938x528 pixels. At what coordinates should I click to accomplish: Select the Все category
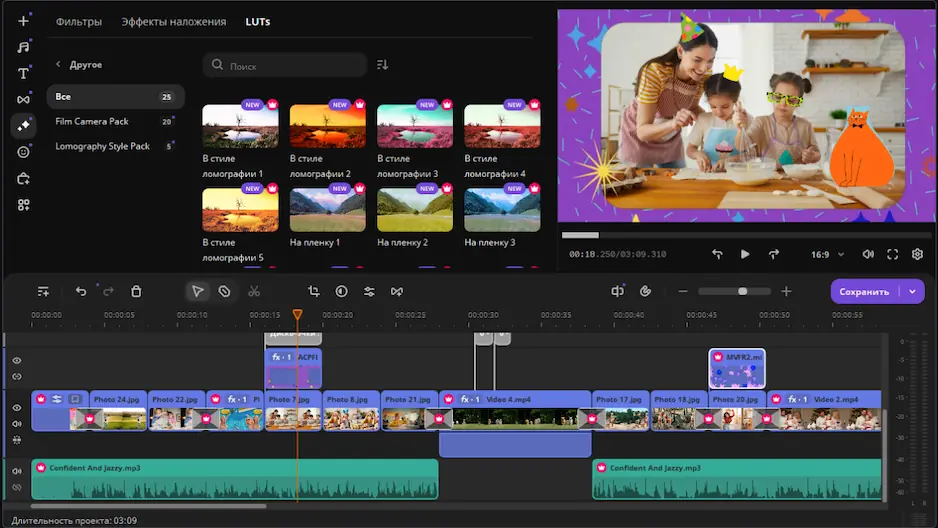pos(115,96)
